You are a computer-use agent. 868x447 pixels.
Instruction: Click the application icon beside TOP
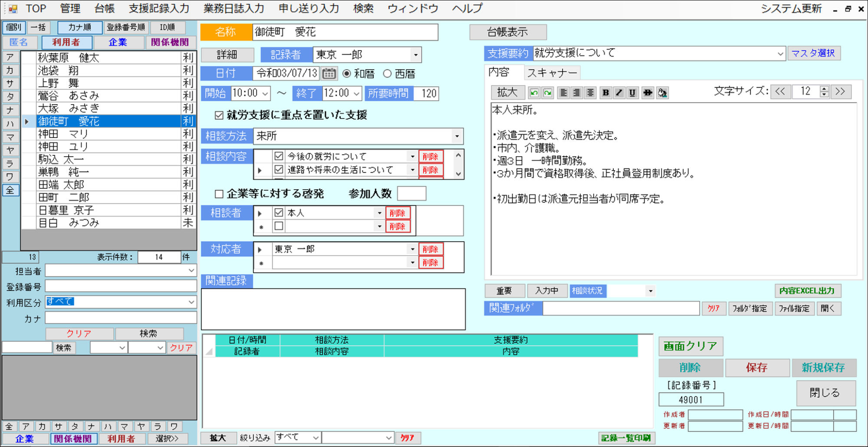13,9
